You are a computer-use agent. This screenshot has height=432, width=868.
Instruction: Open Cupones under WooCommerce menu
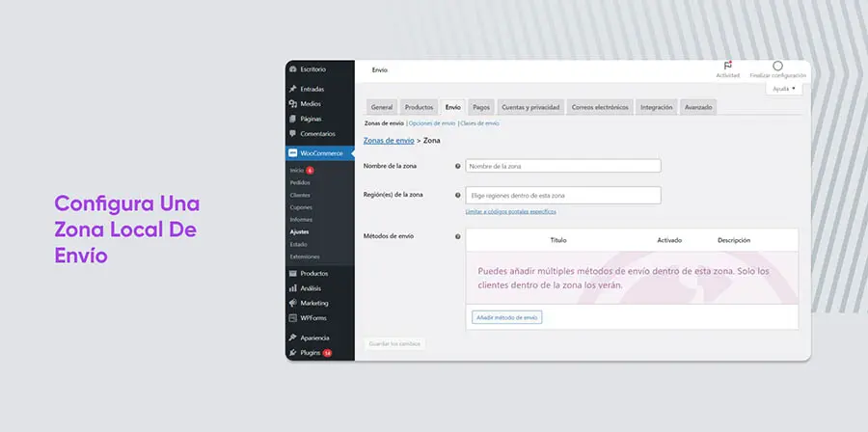click(x=301, y=207)
